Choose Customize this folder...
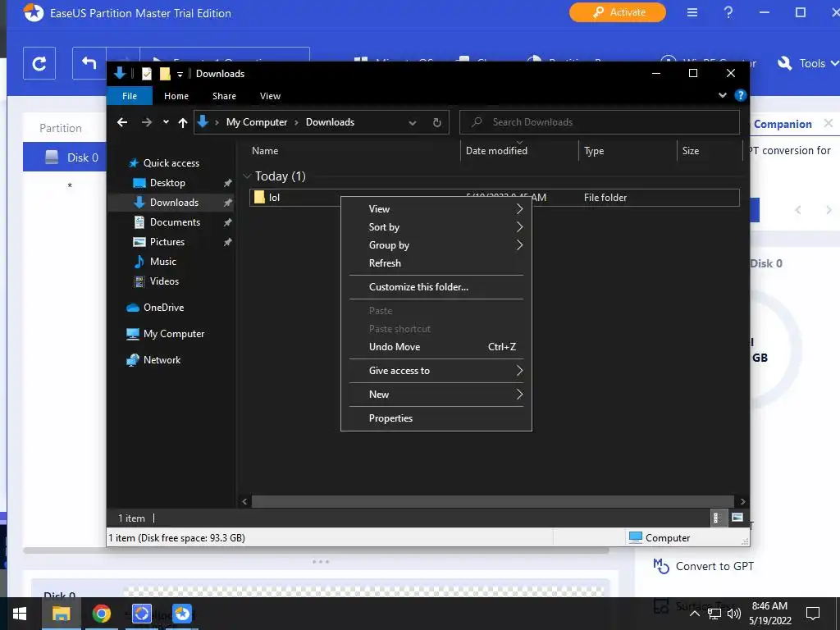 point(436,286)
